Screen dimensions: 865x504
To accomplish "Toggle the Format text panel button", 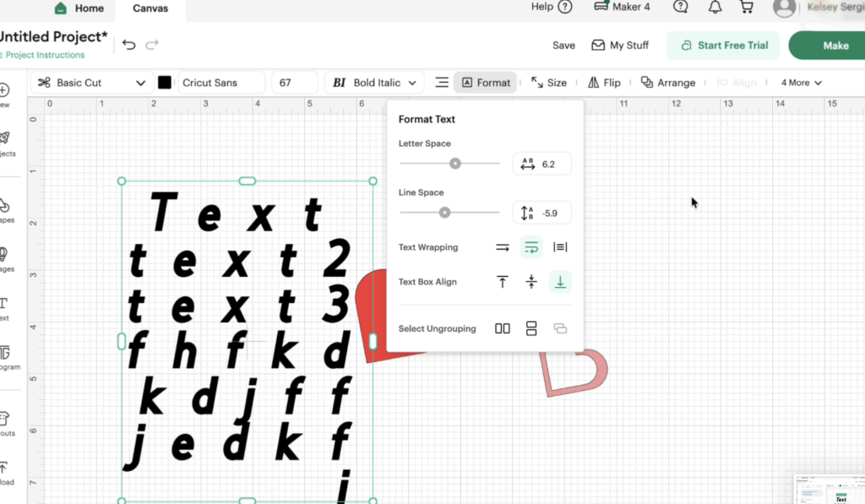I will (x=486, y=83).
